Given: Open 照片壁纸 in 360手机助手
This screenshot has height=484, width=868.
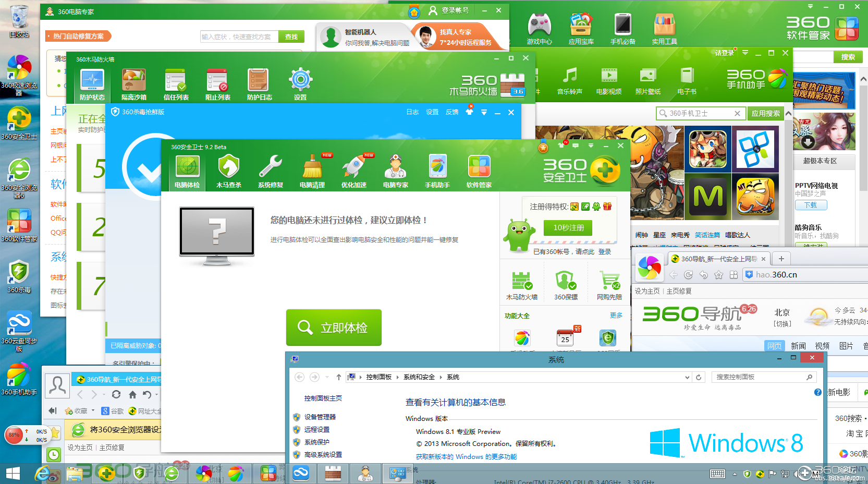Looking at the screenshot, I should (648, 81).
